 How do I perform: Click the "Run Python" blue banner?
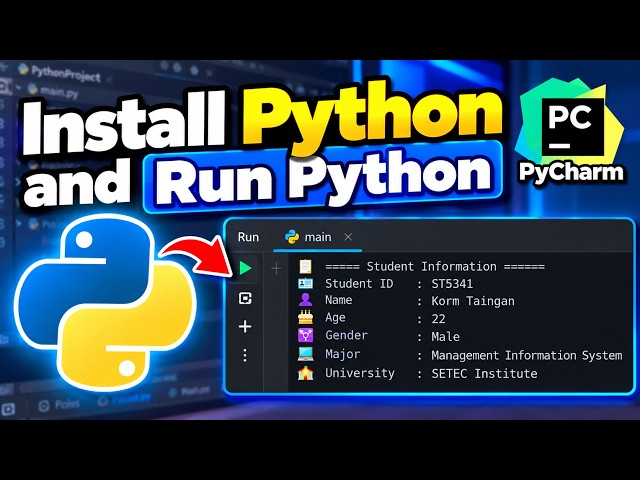click(x=322, y=178)
